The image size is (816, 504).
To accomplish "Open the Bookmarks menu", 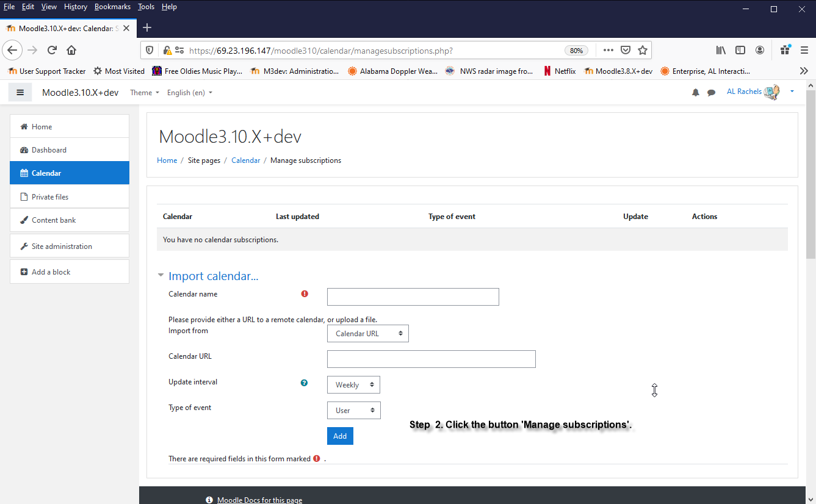I will tap(112, 7).
